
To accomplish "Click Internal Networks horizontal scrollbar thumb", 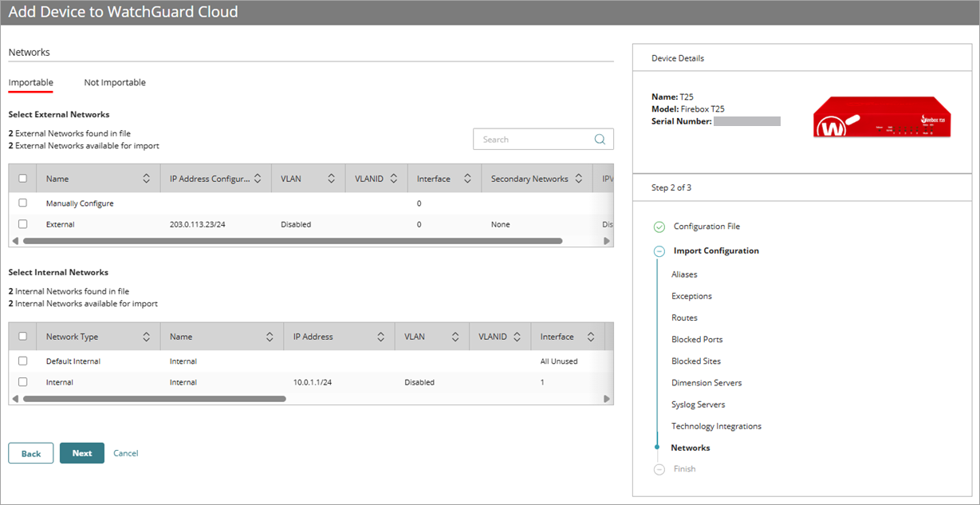I will tap(154, 398).
